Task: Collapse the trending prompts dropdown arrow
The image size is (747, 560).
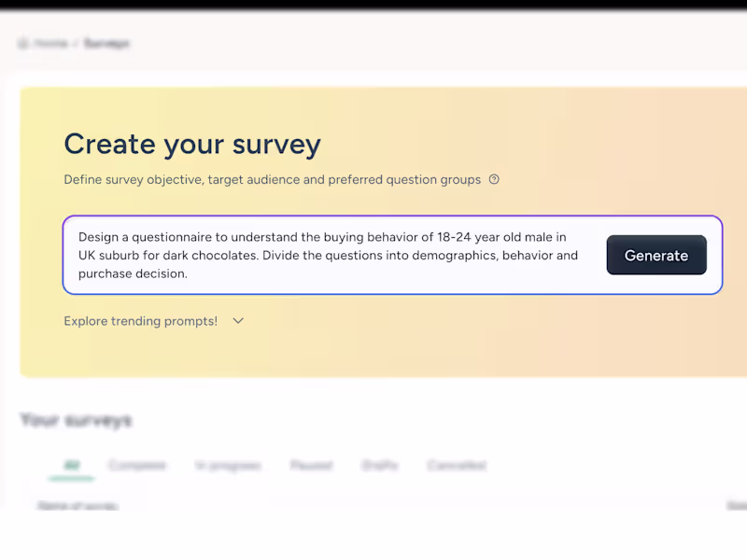Action: [237, 321]
